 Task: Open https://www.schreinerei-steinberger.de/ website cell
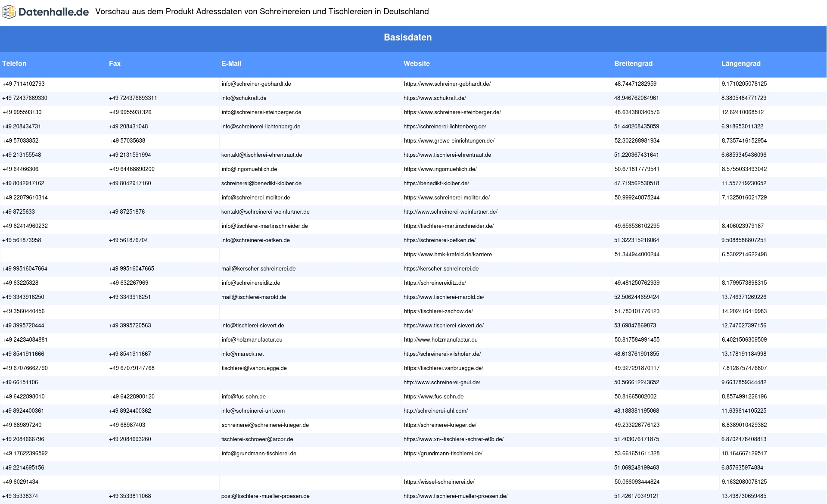click(452, 112)
